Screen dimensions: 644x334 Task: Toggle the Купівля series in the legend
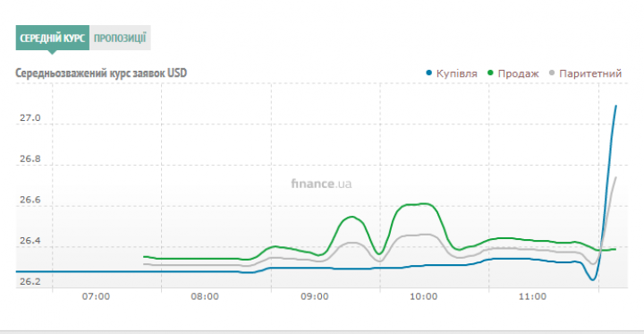point(453,73)
